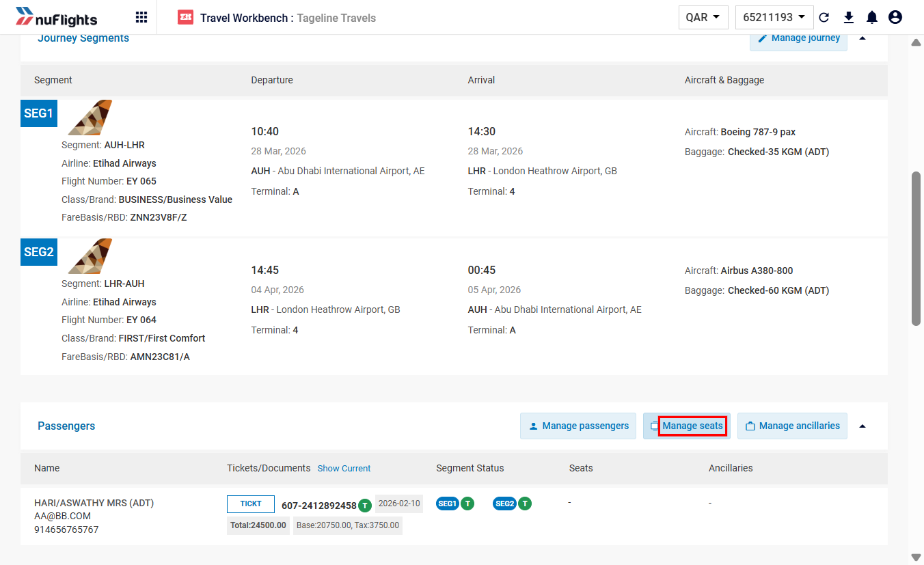This screenshot has height=565, width=924.
Task: Click aircraft Airbus A380-800
Action: coord(757,271)
